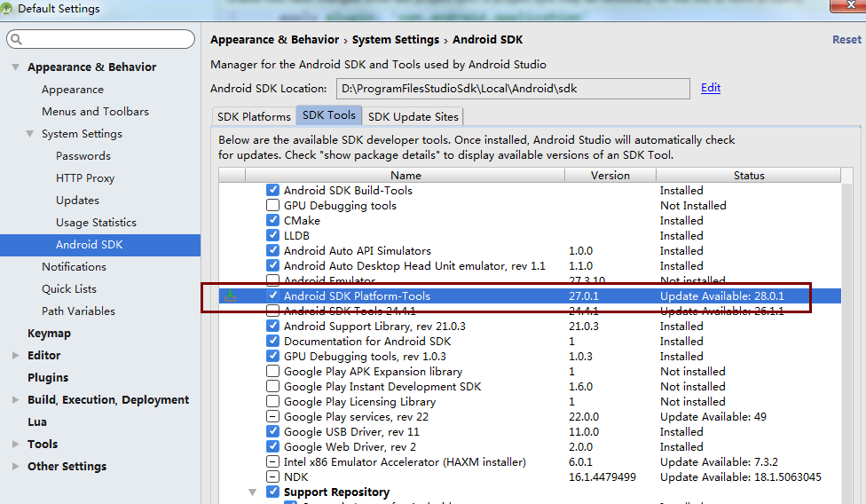Toggle the CMake checkbox
This screenshot has width=866, height=504.
pyautogui.click(x=272, y=220)
